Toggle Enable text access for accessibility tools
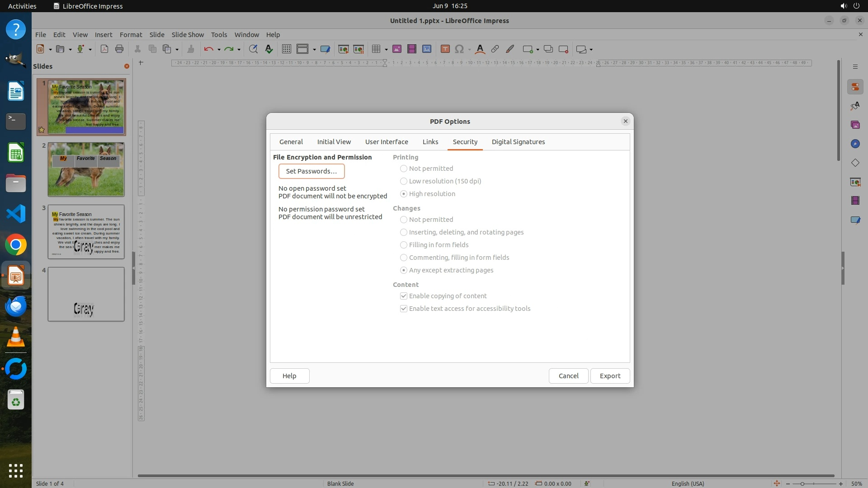This screenshot has width=868, height=488. pos(404,309)
